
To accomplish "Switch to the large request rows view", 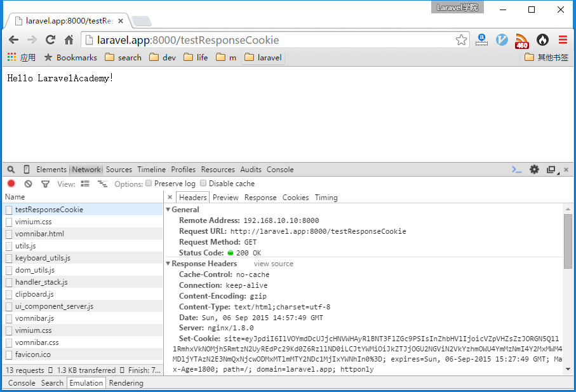I will 85,184.
